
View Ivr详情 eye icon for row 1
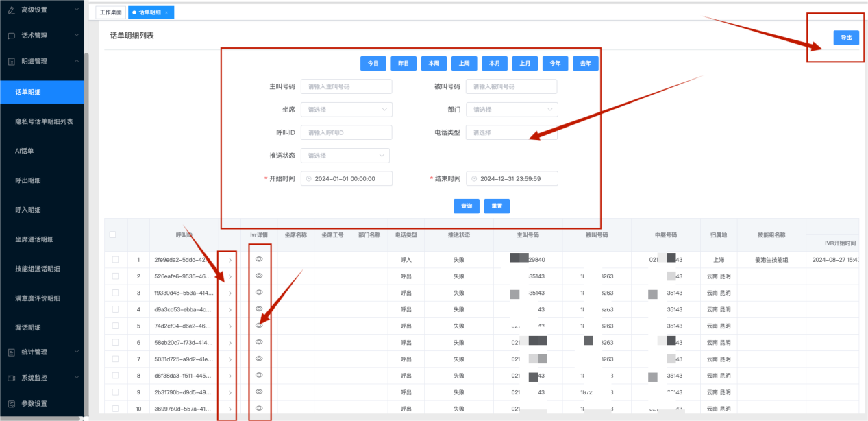[259, 260]
